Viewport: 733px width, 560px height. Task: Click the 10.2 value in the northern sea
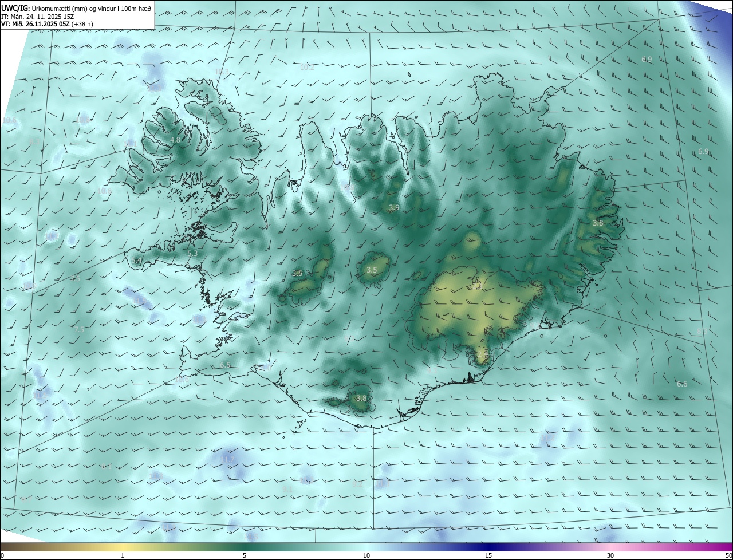(308, 67)
